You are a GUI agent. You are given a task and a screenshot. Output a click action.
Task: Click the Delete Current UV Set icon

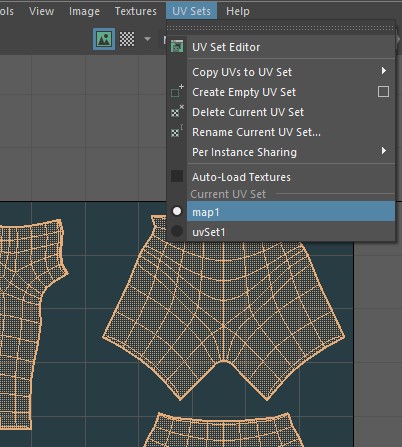(177, 112)
